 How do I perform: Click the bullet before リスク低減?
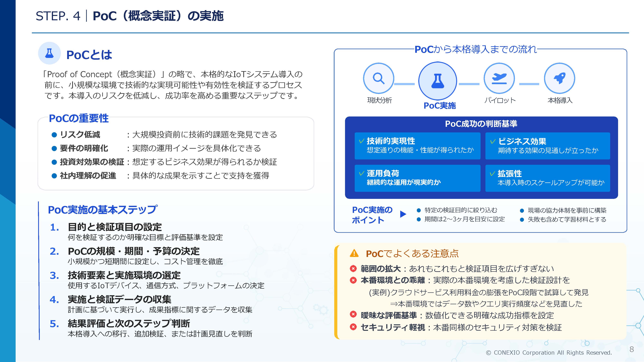pos(54,135)
